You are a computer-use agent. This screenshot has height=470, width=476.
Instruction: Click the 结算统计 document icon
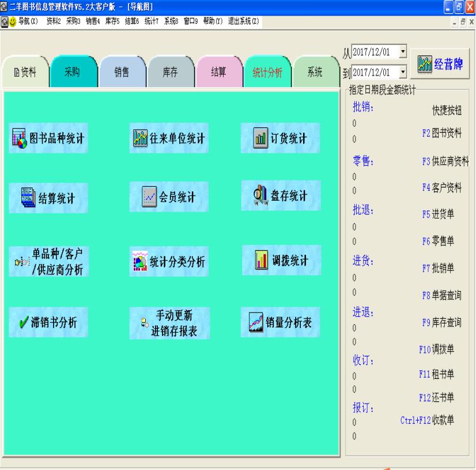(28, 197)
